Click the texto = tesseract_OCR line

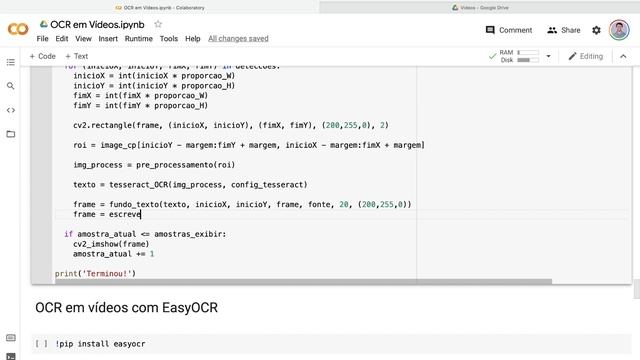pyautogui.click(x=190, y=184)
